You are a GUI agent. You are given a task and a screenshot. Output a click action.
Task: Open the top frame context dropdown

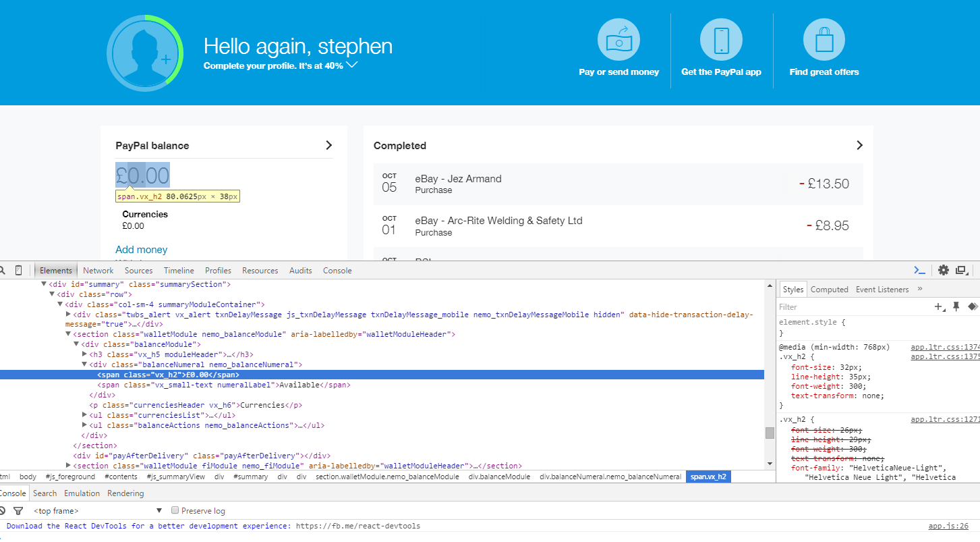(97, 511)
